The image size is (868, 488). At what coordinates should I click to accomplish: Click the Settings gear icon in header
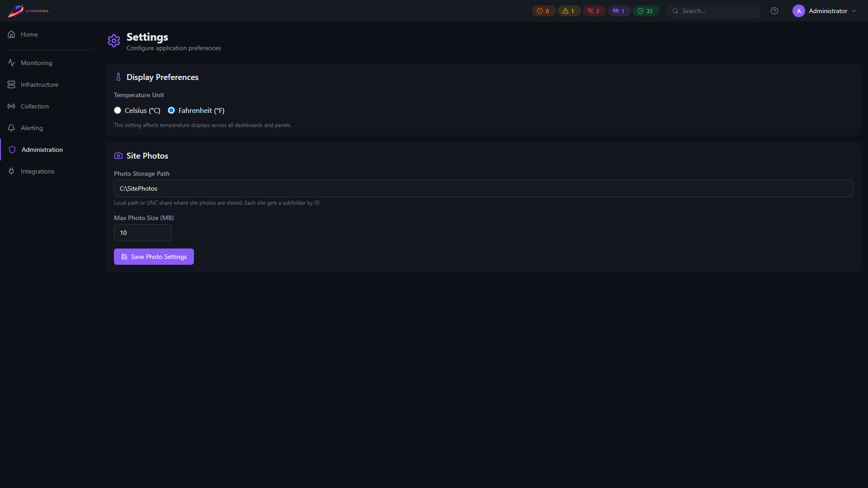point(114,41)
